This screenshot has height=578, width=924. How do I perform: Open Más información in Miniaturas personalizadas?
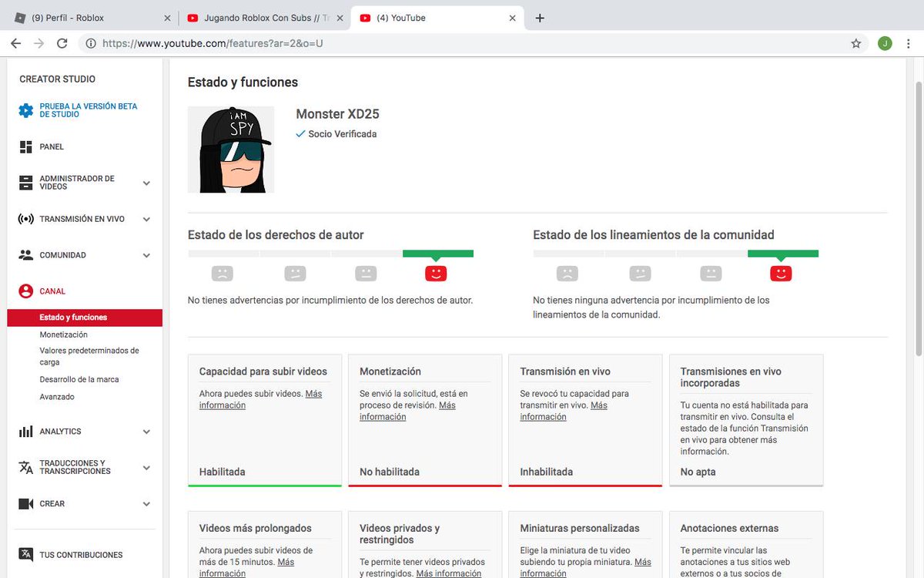[x=585, y=568]
